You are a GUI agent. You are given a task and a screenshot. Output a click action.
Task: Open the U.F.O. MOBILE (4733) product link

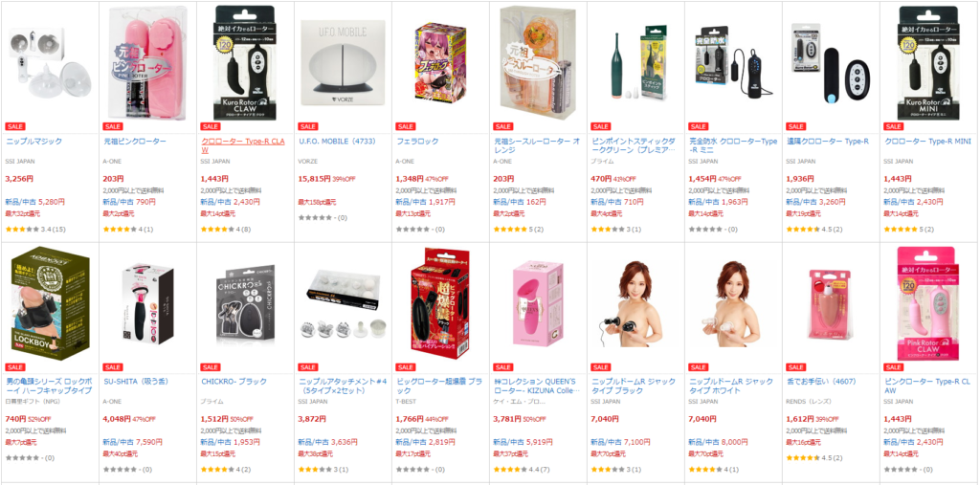tap(337, 142)
